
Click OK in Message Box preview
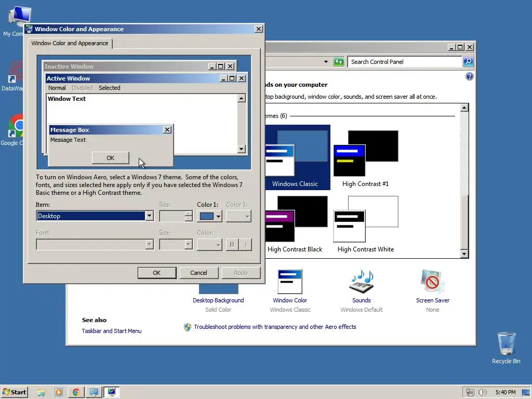pyautogui.click(x=110, y=158)
